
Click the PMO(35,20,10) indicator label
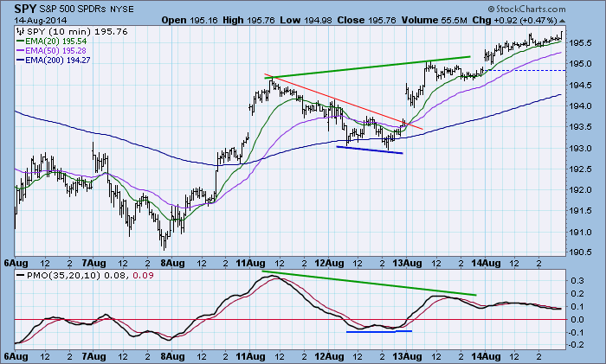pyautogui.click(x=63, y=276)
